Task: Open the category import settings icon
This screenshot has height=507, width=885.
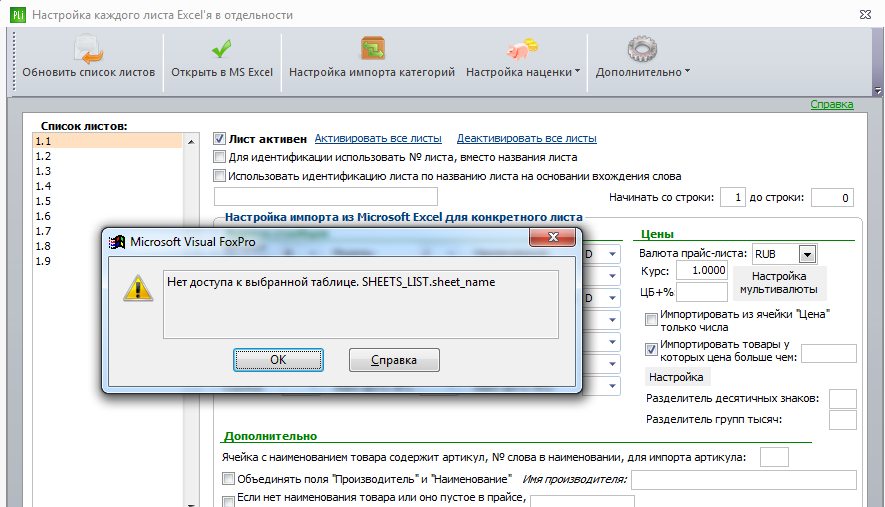Action: point(373,49)
